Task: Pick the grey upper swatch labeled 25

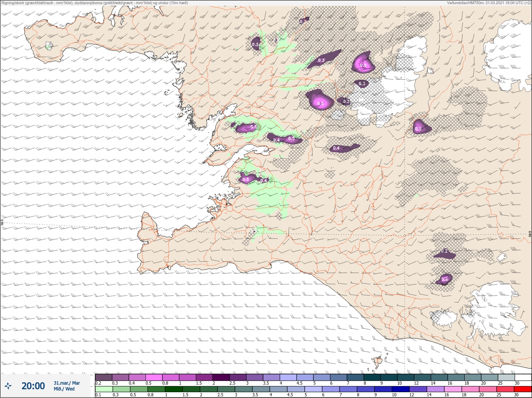Action: [507, 377]
